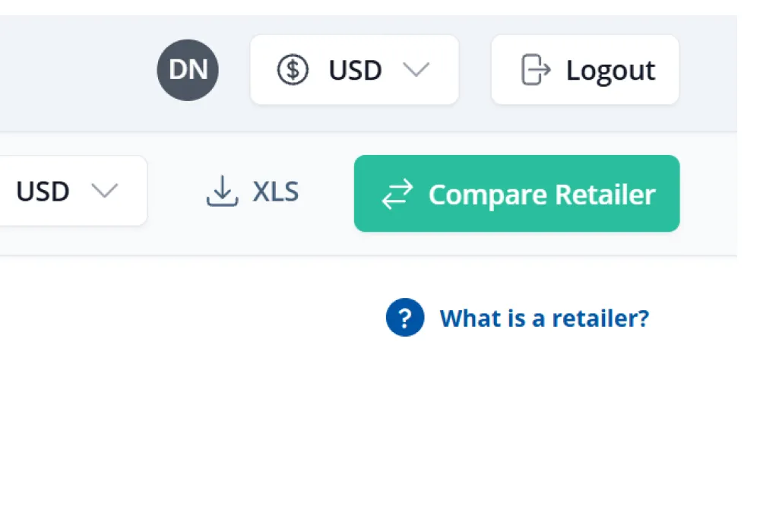Open account menu via DN avatar
The image size is (760, 532).
(188, 70)
